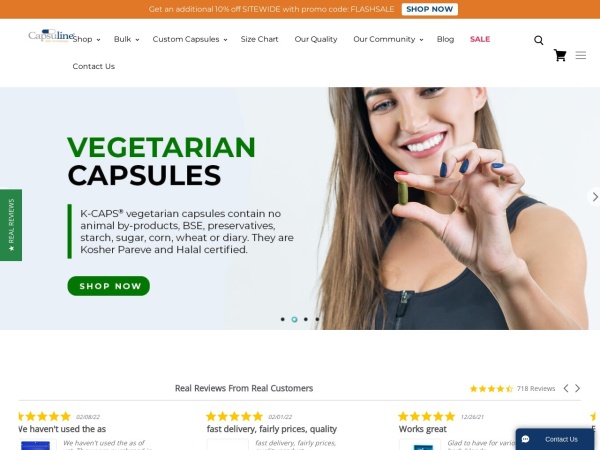Go to the SALE page
The width and height of the screenshot is (600, 450).
[480, 39]
